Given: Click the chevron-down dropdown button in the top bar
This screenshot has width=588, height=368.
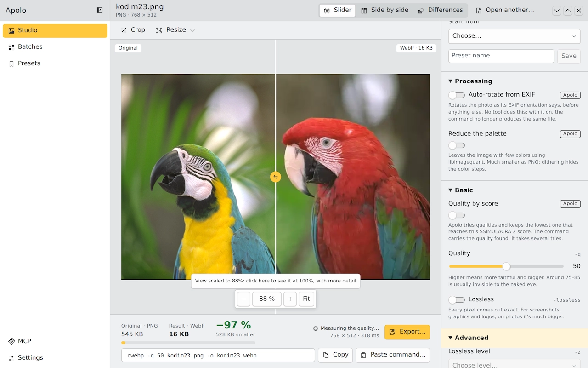Looking at the screenshot, I should 557,11.
